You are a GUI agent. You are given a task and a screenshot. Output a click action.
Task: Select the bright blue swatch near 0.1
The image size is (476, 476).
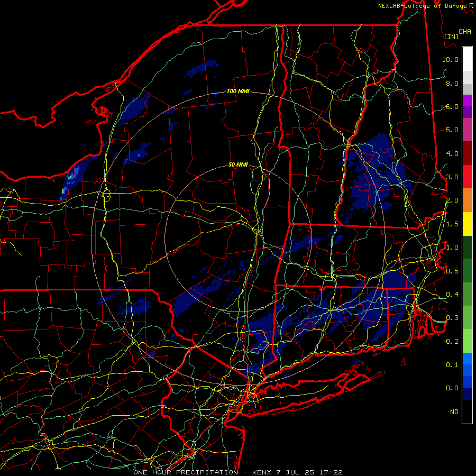tap(467, 359)
